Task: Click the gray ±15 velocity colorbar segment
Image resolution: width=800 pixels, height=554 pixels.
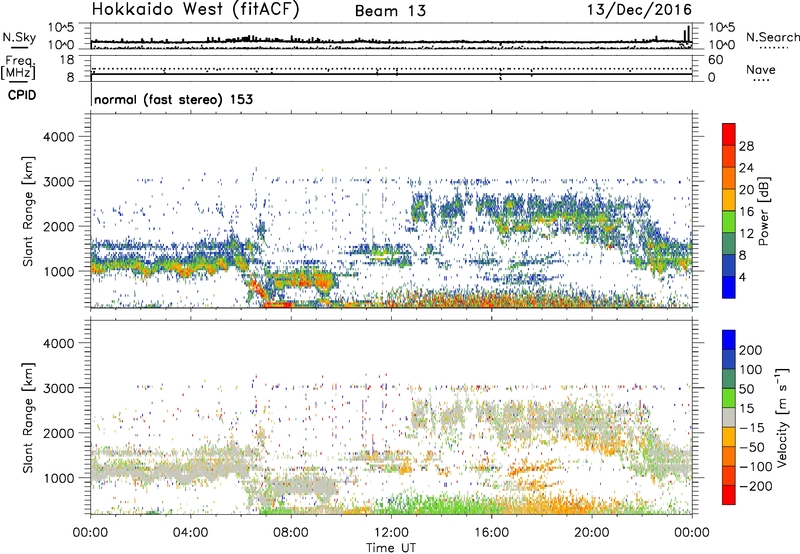Action: click(x=729, y=417)
